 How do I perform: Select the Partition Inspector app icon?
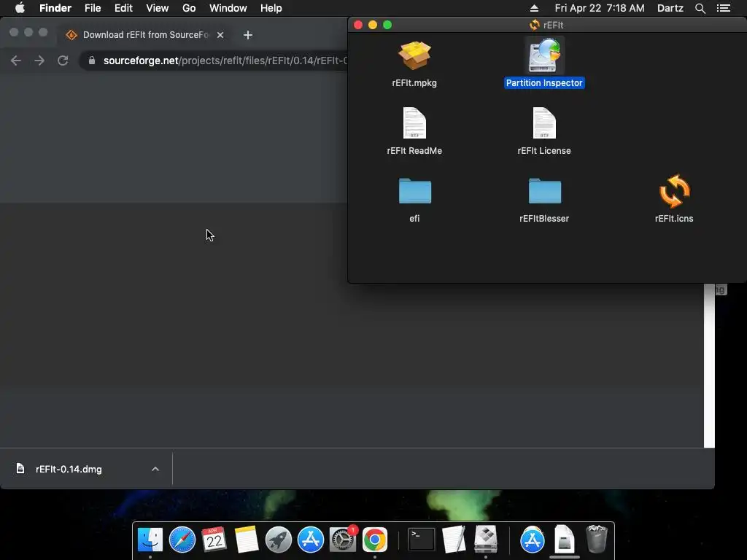pos(544,55)
